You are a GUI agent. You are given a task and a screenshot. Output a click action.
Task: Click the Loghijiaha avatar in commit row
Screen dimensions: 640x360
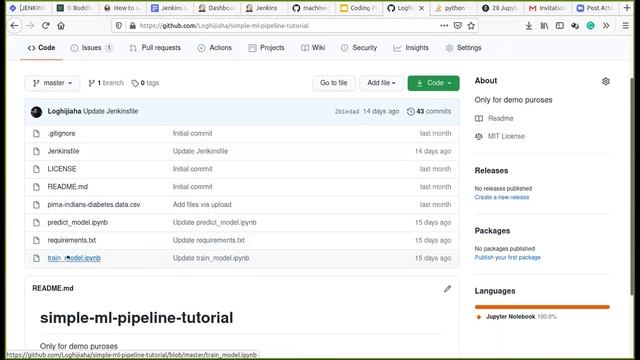click(36, 111)
